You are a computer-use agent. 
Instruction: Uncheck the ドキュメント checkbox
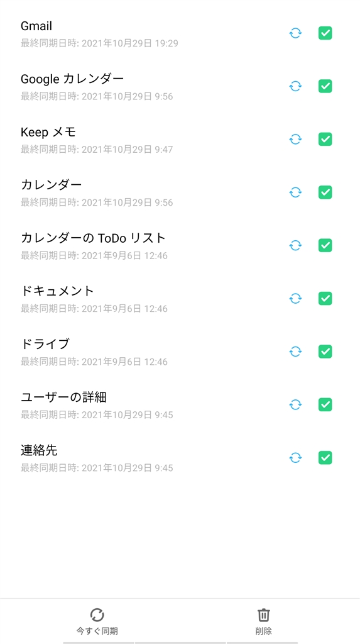point(325,299)
